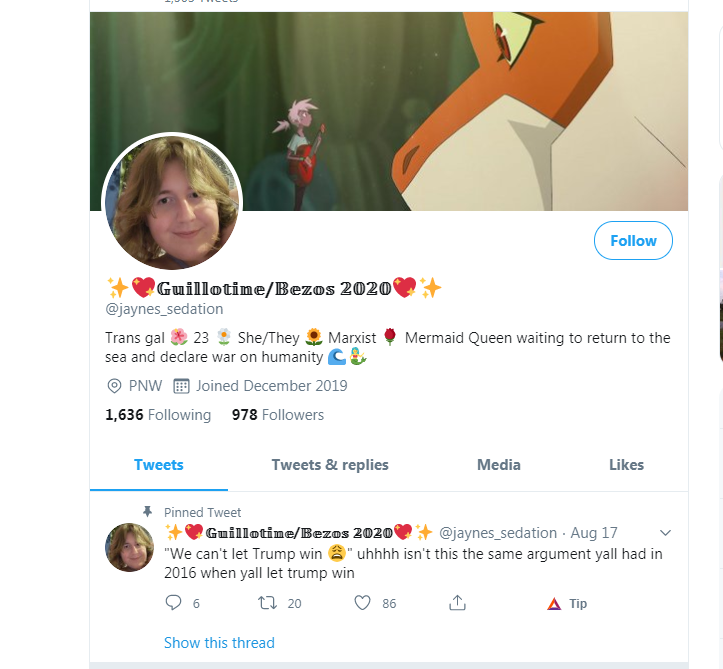Open the share icon on pinned tweet
This screenshot has height=669, width=723.
coord(457,603)
